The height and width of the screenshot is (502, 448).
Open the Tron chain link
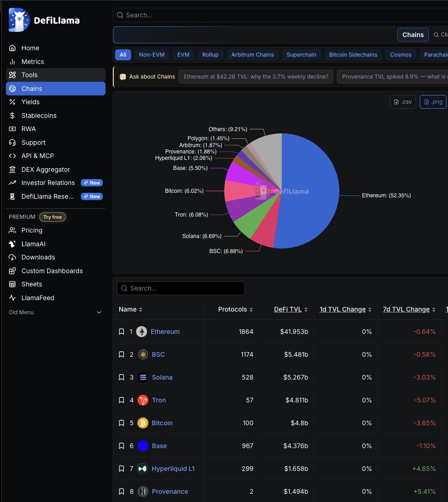[159, 400]
